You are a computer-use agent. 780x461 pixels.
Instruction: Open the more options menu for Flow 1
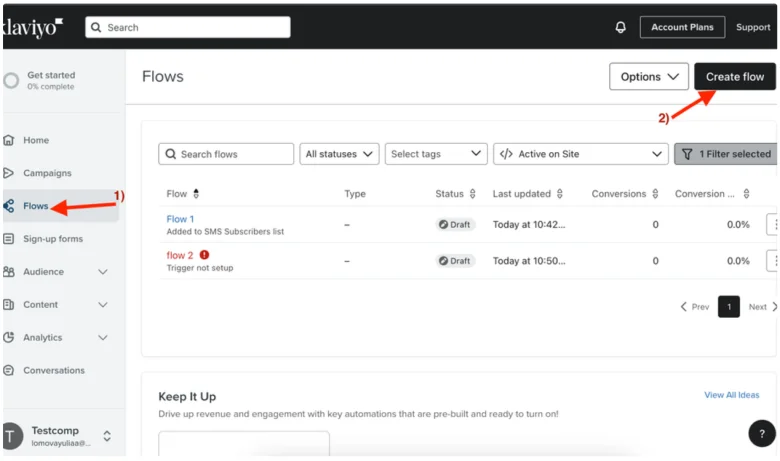click(773, 225)
